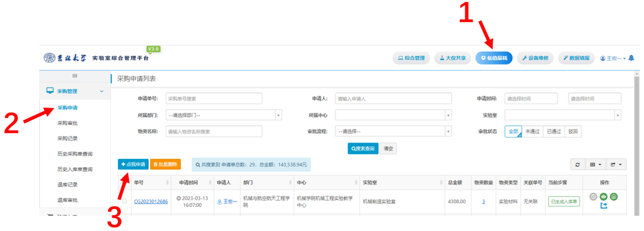
Task: Click the green warehouse icon in row
Action: (614, 197)
